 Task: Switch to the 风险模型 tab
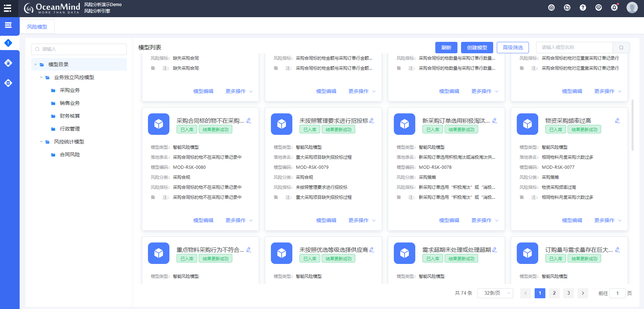click(x=37, y=27)
